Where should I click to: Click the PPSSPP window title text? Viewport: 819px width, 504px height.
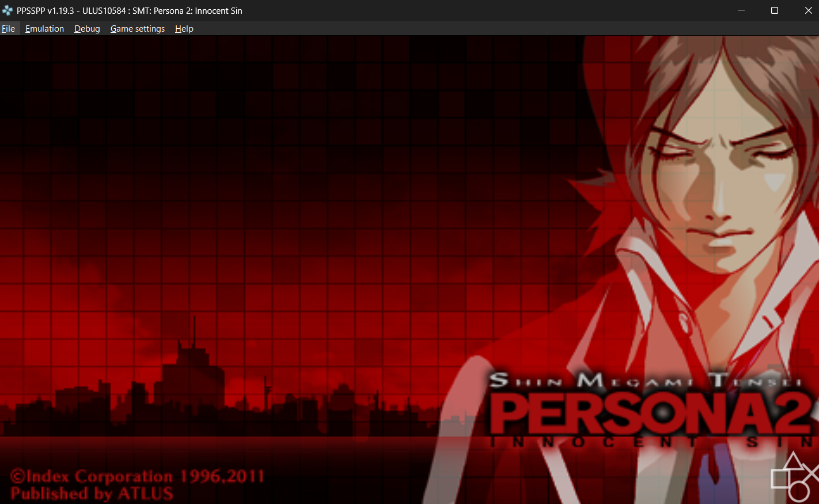pyautogui.click(x=130, y=10)
